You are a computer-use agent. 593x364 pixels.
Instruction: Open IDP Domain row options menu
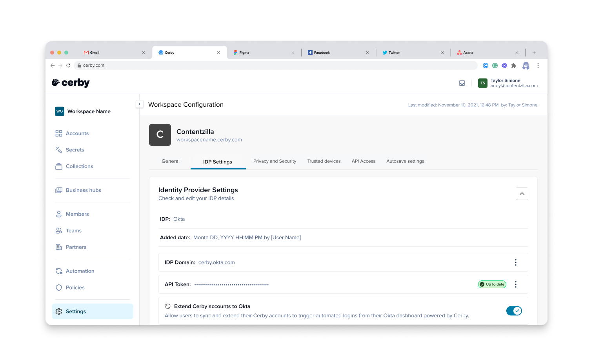pyautogui.click(x=516, y=262)
